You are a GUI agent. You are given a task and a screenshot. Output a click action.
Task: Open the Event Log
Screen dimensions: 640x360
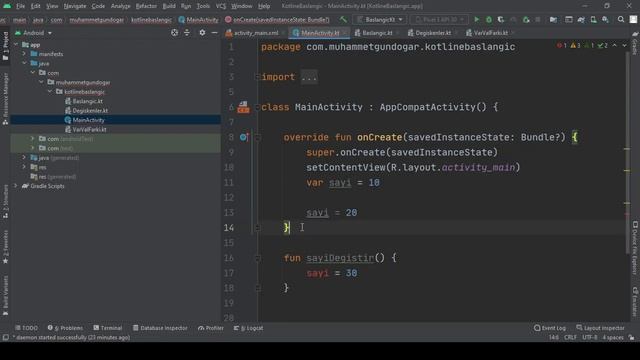550,328
